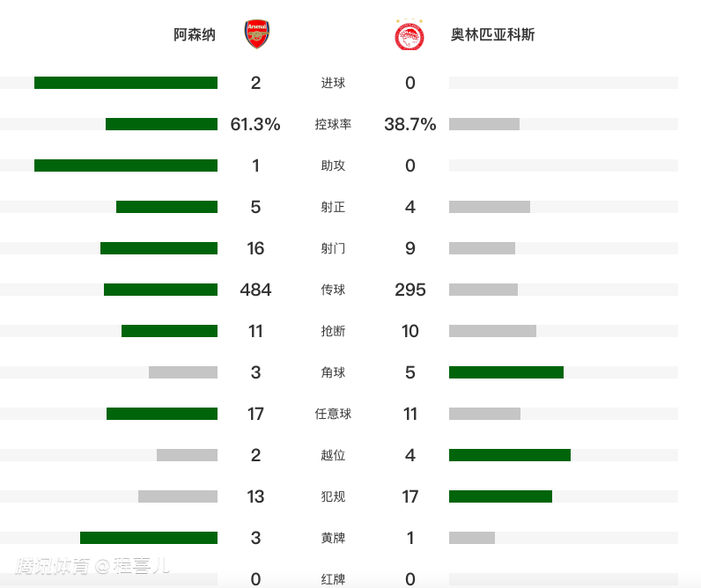Select the 奥林匹亚科斯 team name
The height and width of the screenshot is (588, 701).
[x=492, y=35]
